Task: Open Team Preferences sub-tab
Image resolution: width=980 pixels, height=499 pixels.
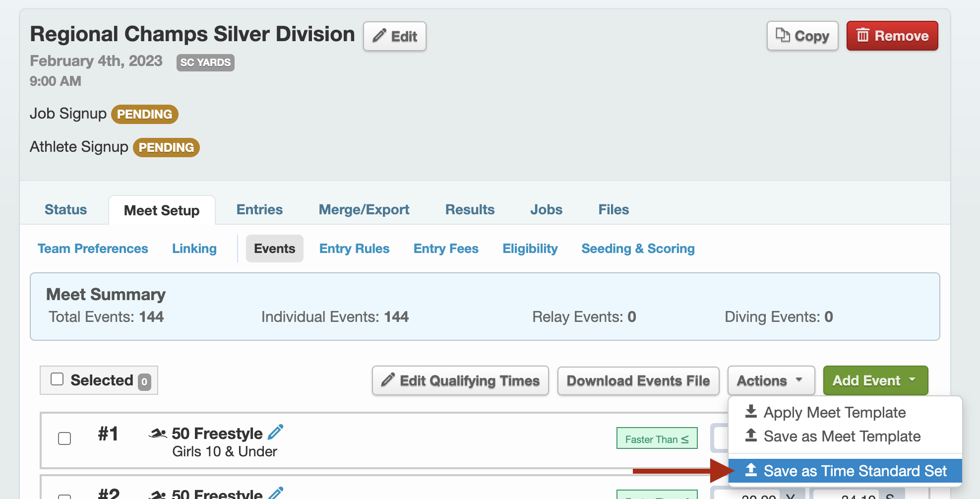Action: click(x=93, y=249)
